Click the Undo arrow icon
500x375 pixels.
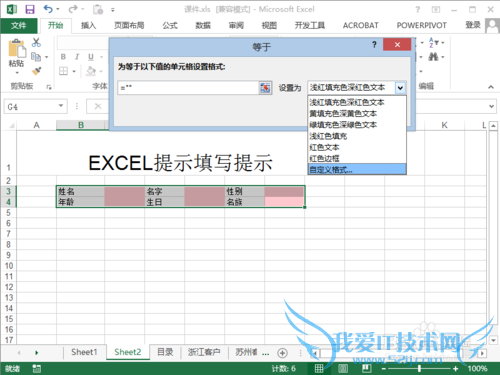(49, 9)
